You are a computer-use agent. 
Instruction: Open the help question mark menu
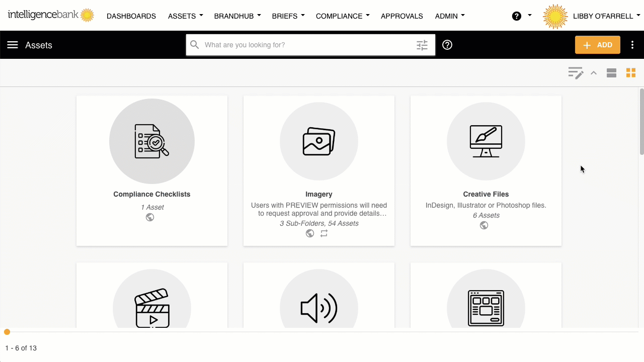[522, 16]
